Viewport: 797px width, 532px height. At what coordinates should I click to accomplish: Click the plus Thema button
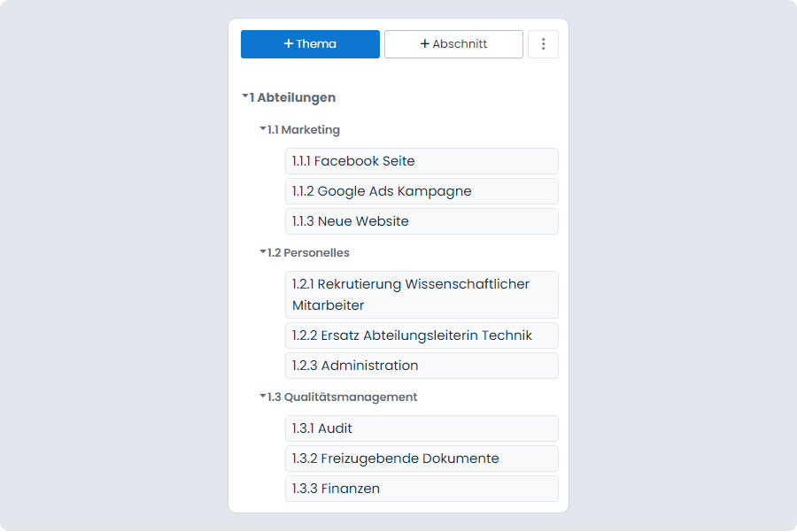tap(310, 44)
